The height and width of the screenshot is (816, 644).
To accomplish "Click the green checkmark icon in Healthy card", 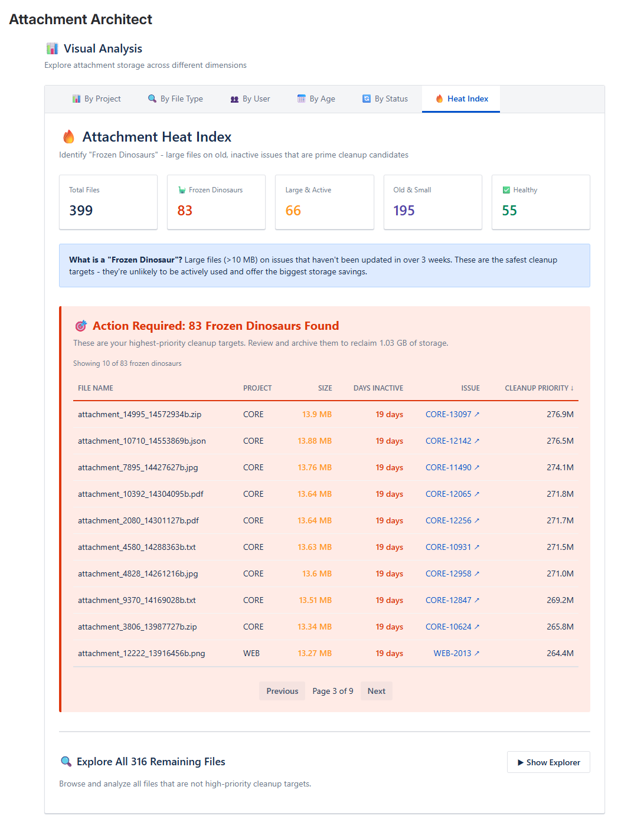I will (506, 189).
